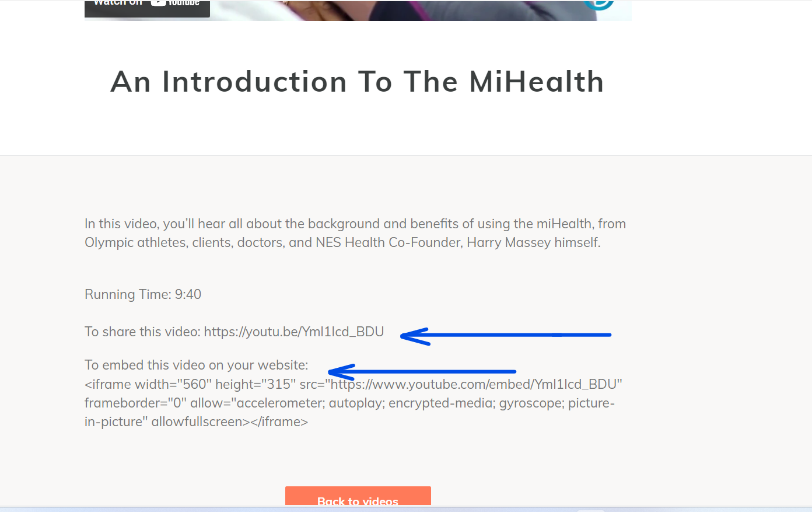Click the An Introduction To The MiHealth heading

pos(358,81)
